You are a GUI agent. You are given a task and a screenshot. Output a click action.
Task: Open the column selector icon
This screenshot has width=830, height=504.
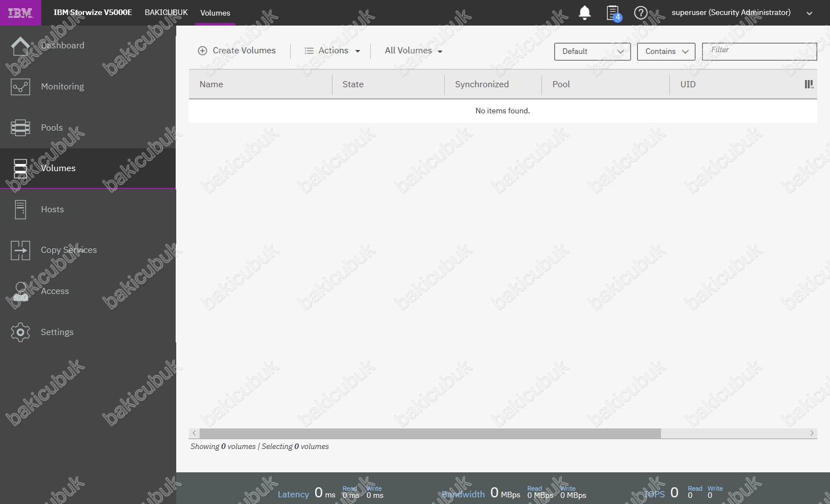click(x=809, y=84)
